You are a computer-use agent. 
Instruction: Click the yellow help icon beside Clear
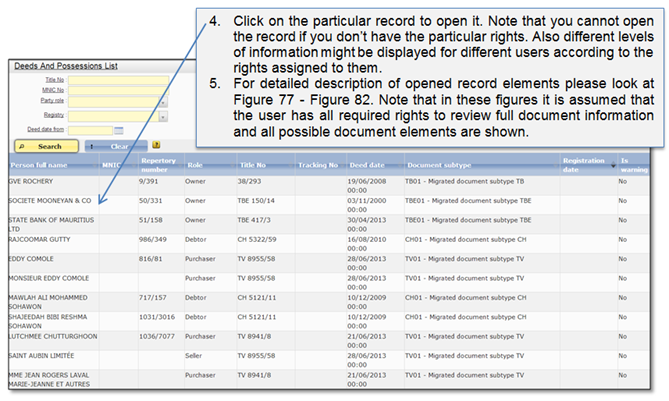pyautogui.click(x=157, y=145)
